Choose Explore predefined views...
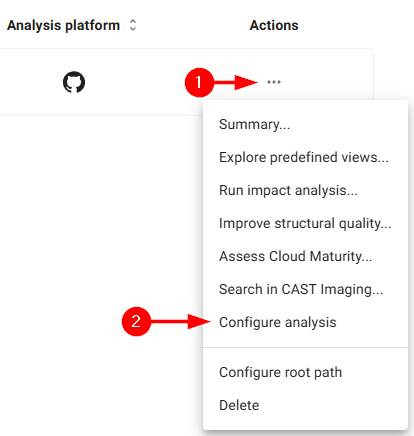 (304, 157)
